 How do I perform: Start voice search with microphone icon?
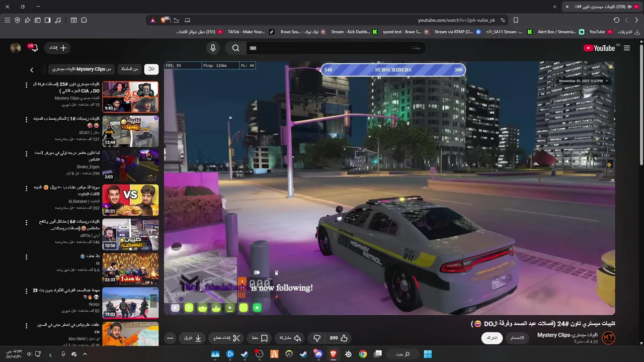(x=213, y=48)
